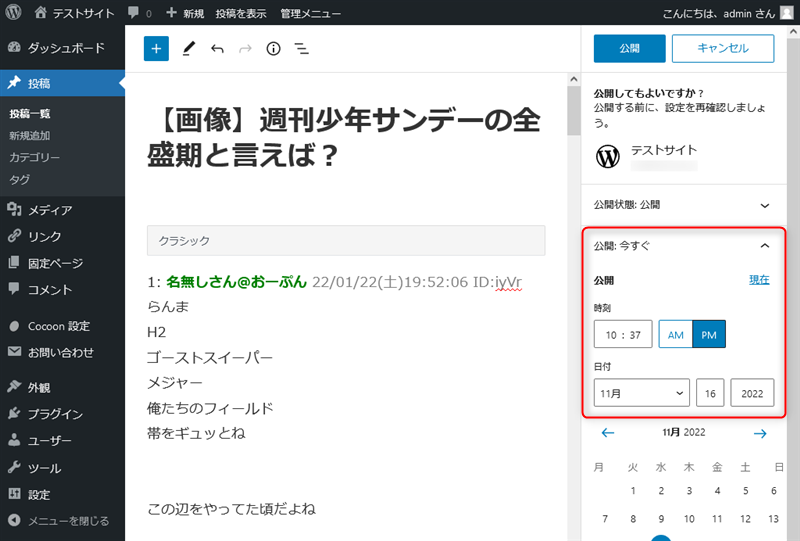Redo the last change

coord(245,49)
